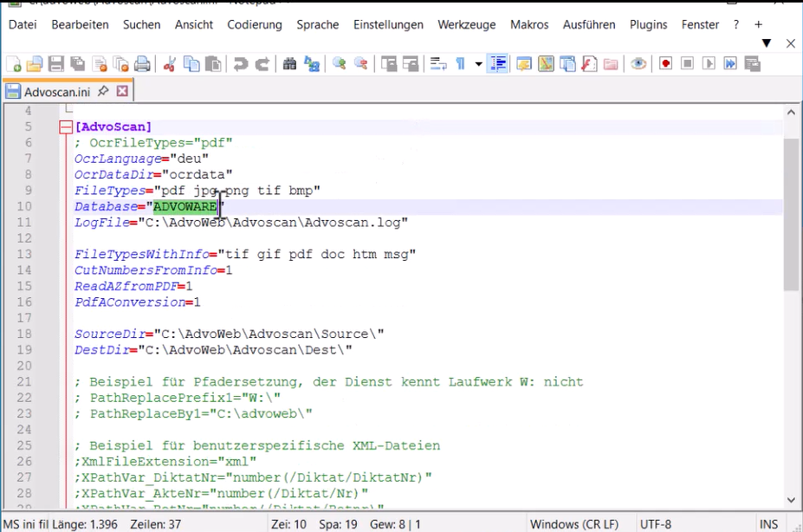Click the editor scrollbar down arrow
803x532 pixels.
coord(791,500)
